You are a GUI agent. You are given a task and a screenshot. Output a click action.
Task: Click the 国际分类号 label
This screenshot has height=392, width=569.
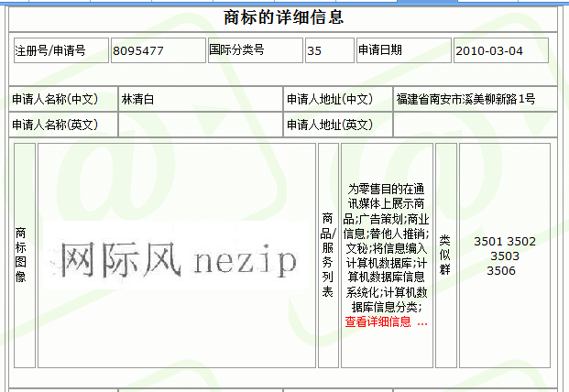point(236,50)
